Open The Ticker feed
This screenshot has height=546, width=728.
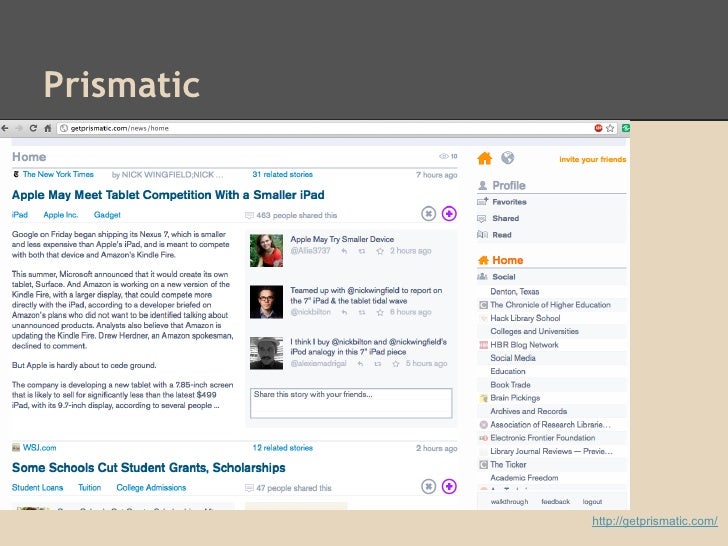point(508,465)
